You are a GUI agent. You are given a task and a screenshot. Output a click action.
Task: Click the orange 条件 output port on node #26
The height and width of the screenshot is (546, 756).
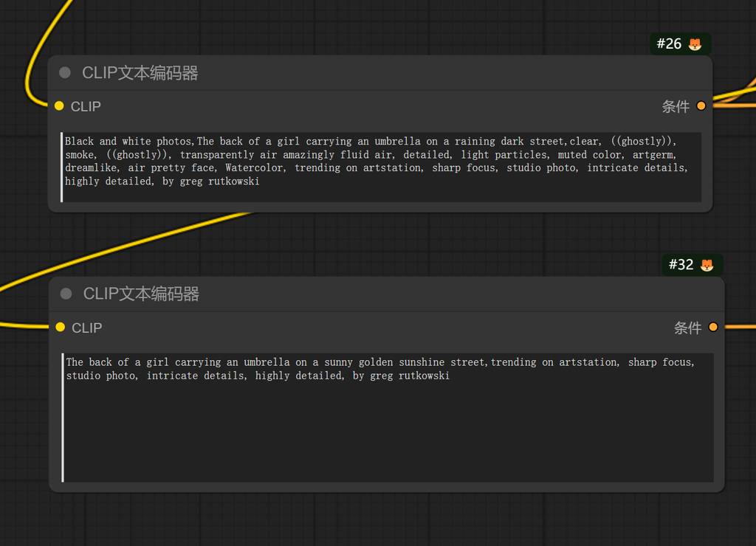(701, 106)
